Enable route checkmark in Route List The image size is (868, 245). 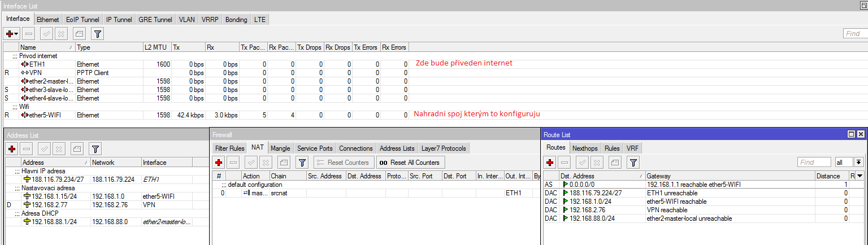click(x=581, y=163)
